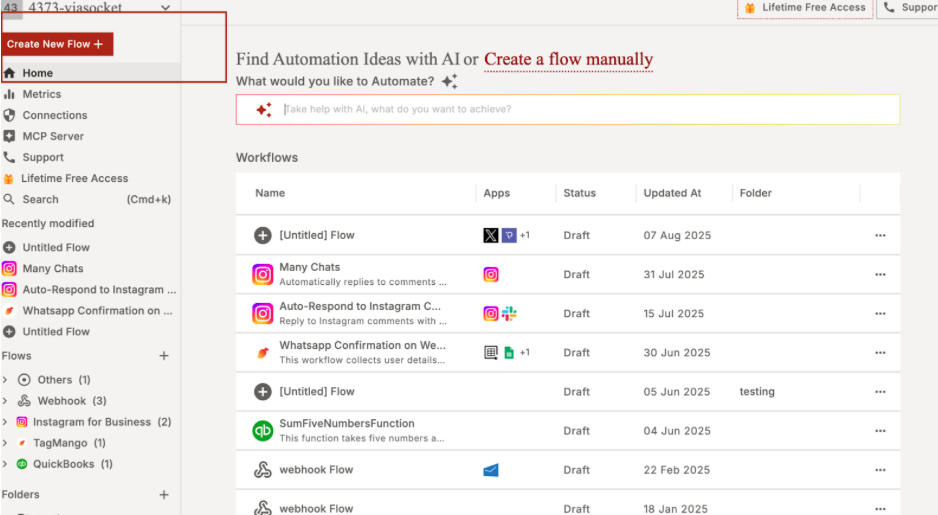Click the Search magnifier icon
Viewport: 938px width, 515px height.
10,199
